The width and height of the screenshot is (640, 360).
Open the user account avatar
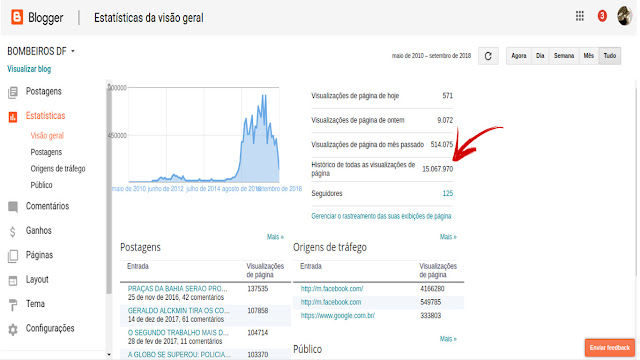tap(624, 16)
